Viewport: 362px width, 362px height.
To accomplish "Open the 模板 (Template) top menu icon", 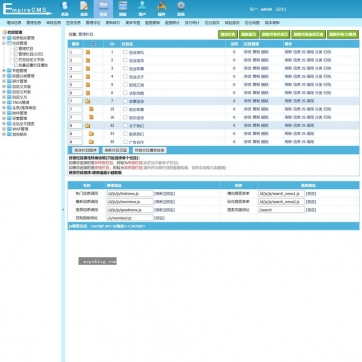I will (123, 8).
